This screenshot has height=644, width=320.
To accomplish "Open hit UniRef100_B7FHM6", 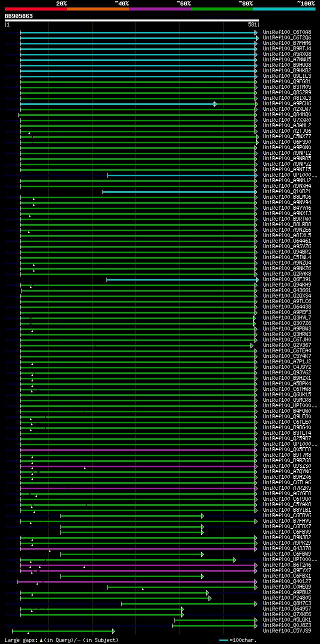I will tap(287, 43).
